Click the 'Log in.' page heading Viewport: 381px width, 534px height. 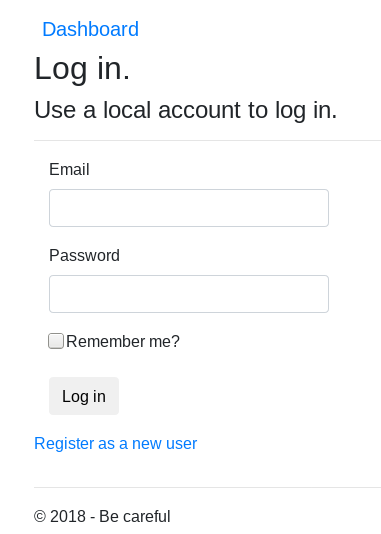[82, 69]
